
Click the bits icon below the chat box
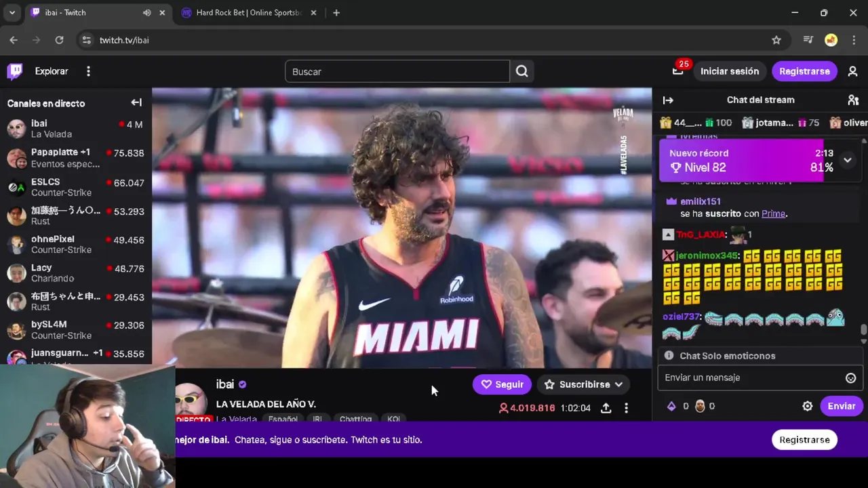click(x=671, y=406)
